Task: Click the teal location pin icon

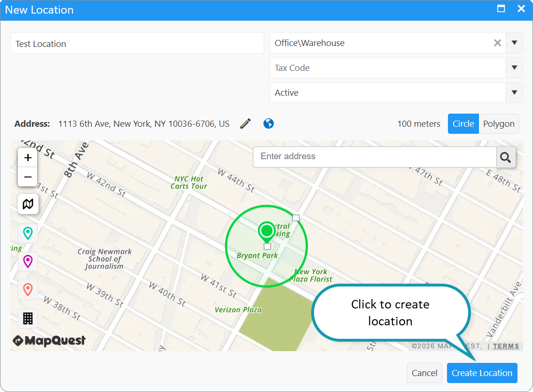Action: (28, 233)
